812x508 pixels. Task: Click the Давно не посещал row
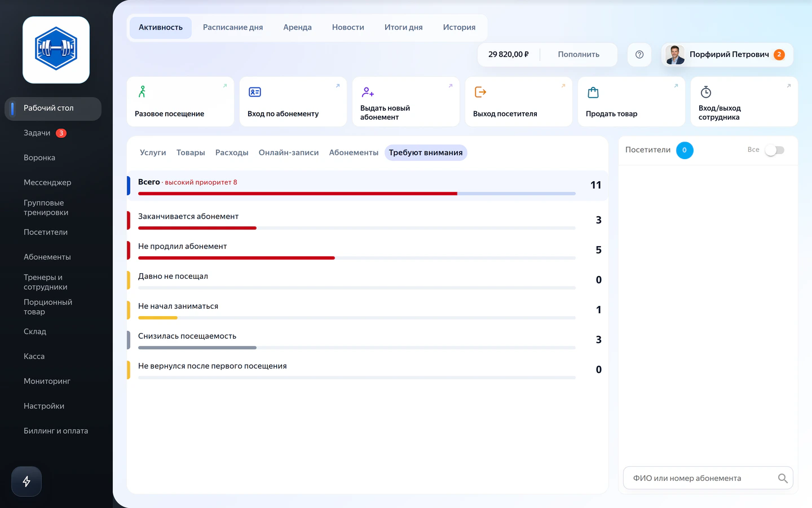tap(368, 280)
